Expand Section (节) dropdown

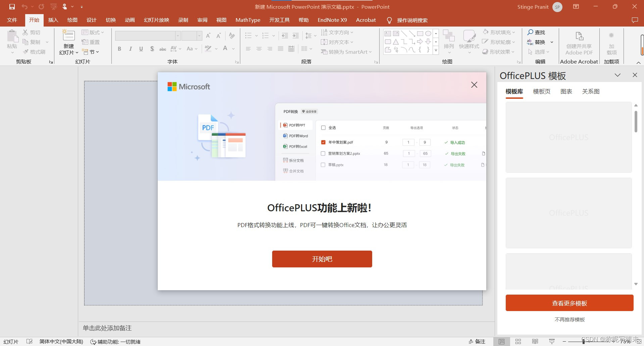pos(91,52)
